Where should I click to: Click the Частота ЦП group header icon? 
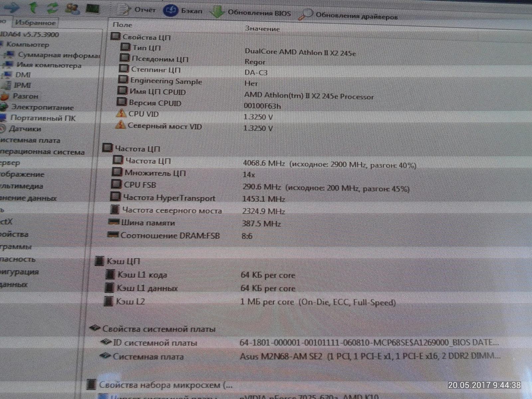(107, 148)
